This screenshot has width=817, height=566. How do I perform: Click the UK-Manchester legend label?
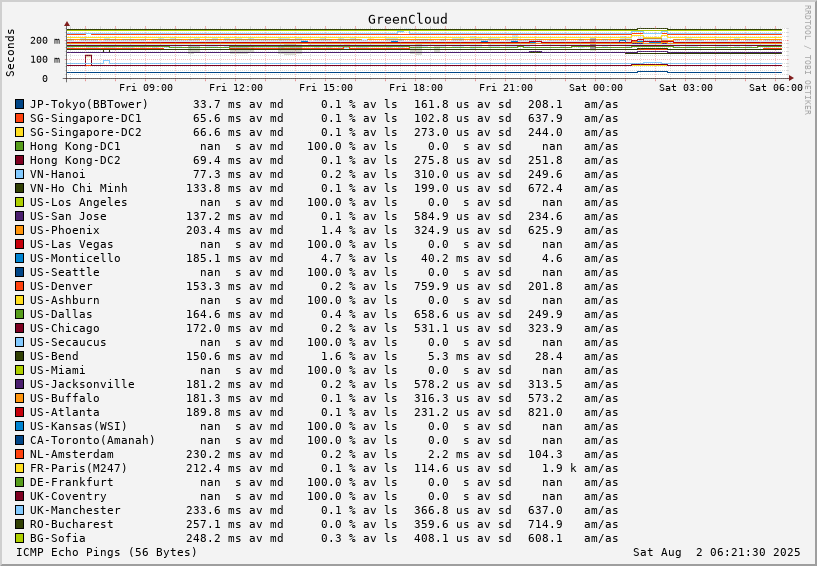(x=75, y=510)
